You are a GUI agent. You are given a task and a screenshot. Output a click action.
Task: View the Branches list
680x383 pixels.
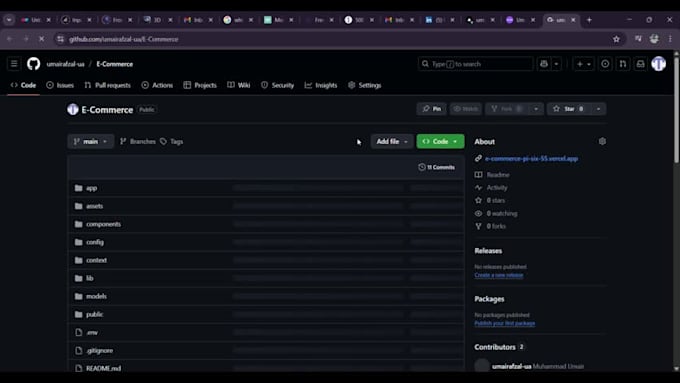click(x=137, y=141)
